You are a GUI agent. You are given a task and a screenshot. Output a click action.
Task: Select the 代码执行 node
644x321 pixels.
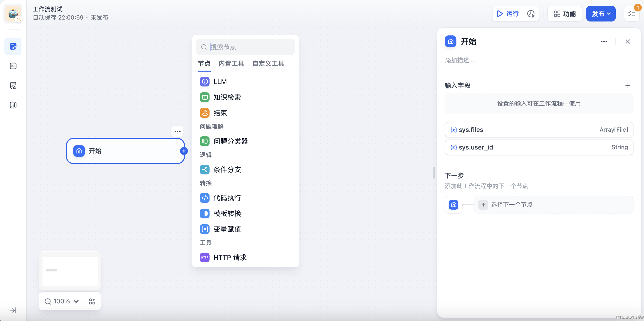pyautogui.click(x=227, y=198)
